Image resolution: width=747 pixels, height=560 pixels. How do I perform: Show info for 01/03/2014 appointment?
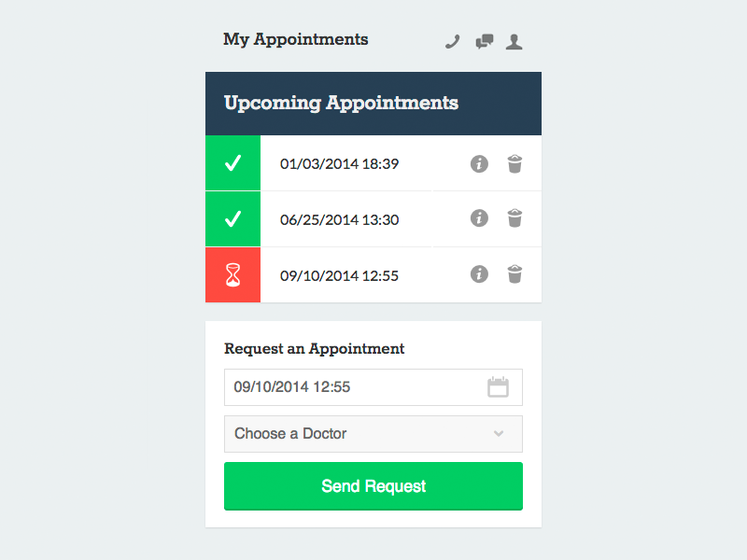(x=479, y=164)
